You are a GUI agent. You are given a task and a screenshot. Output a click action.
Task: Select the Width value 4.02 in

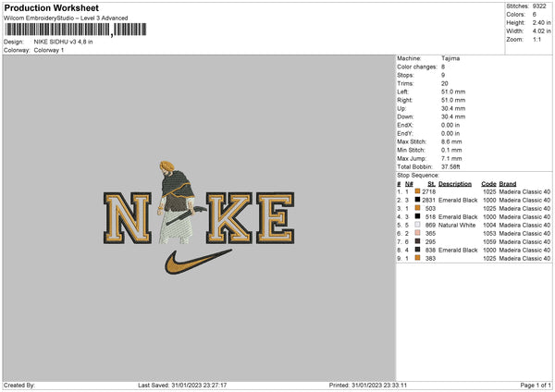coord(541,31)
